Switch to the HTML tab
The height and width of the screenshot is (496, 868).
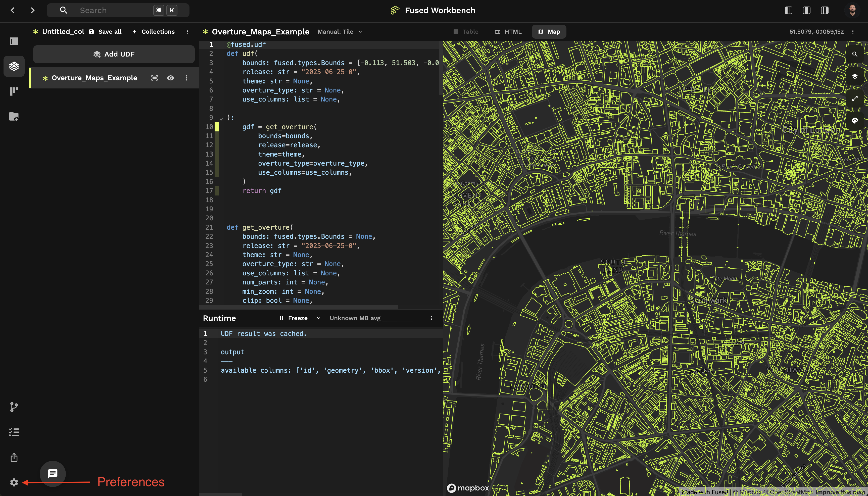click(x=508, y=32)
